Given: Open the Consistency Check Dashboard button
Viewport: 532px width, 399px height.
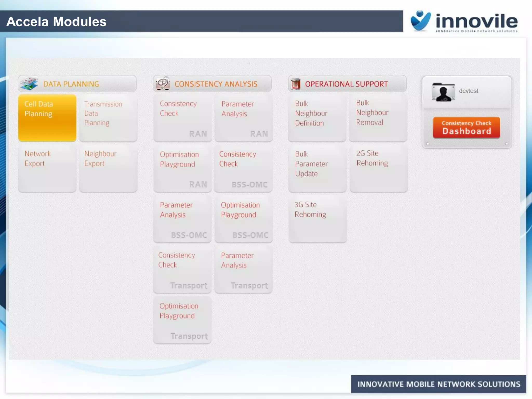Looking at the screenshot, I should coord(466,128).
